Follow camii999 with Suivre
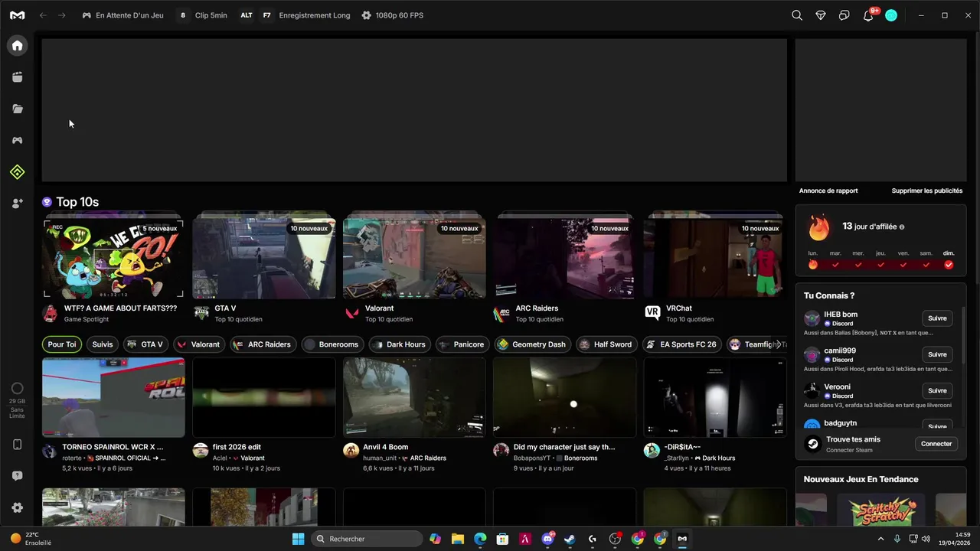 coord(937,354)
